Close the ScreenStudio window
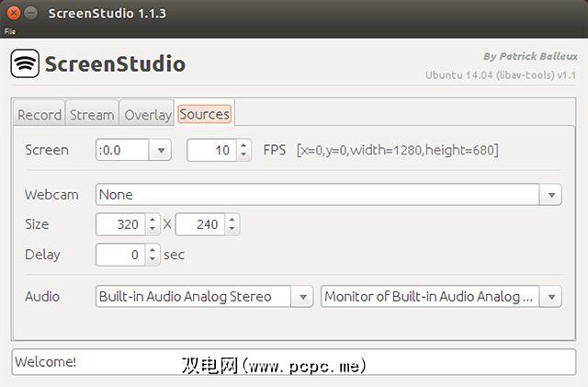The width and height of the screenshot is (588, 387). tap(11, 14)
